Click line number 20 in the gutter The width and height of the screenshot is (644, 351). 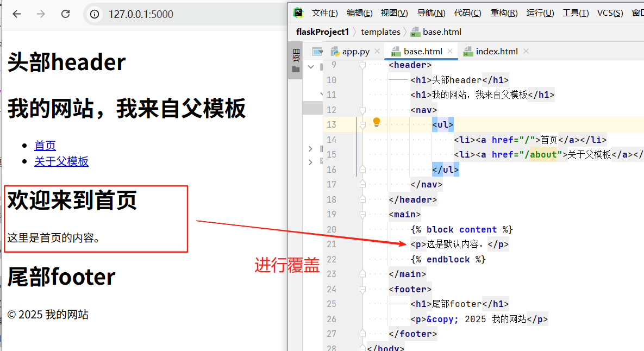pyautogui.click(x=332, y=229)
